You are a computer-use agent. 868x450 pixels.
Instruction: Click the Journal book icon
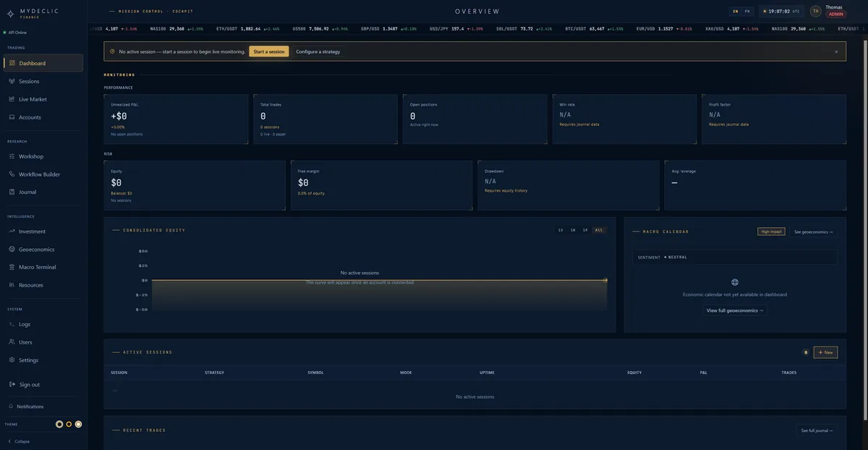coord(12,192)
